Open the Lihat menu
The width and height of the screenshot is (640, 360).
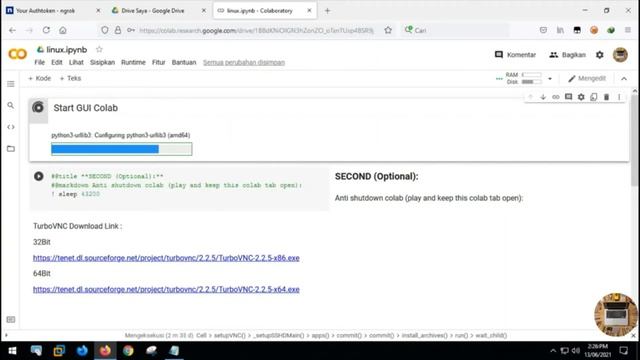[76, 62]
